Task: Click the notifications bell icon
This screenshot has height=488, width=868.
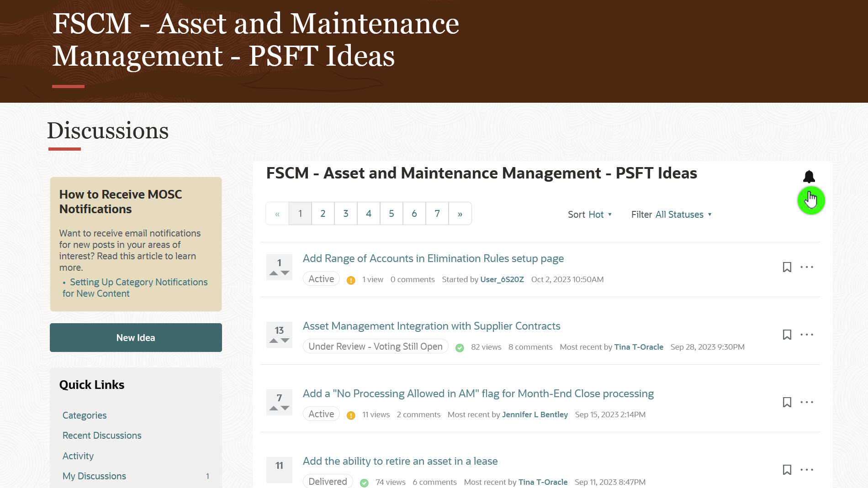Action: 810,177
